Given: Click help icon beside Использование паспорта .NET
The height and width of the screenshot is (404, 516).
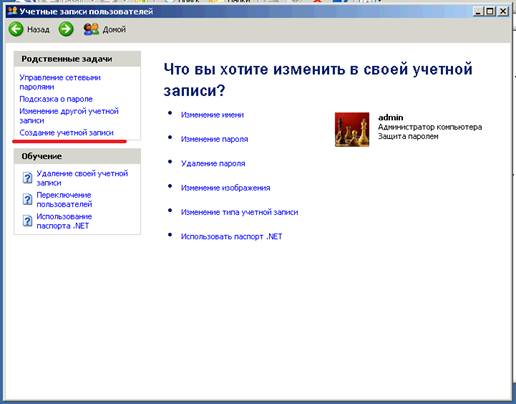Looking at the screenshot, I should click(27, 221).
